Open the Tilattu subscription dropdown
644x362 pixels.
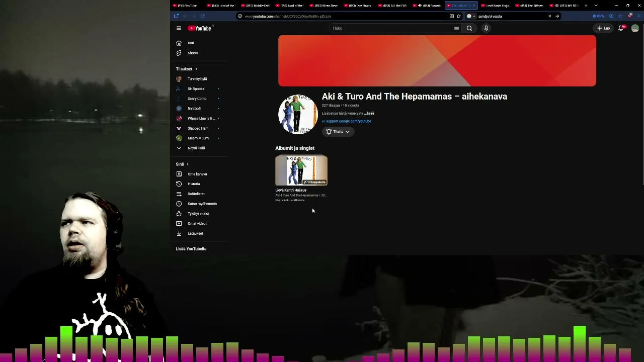click(x=338, y=132)
